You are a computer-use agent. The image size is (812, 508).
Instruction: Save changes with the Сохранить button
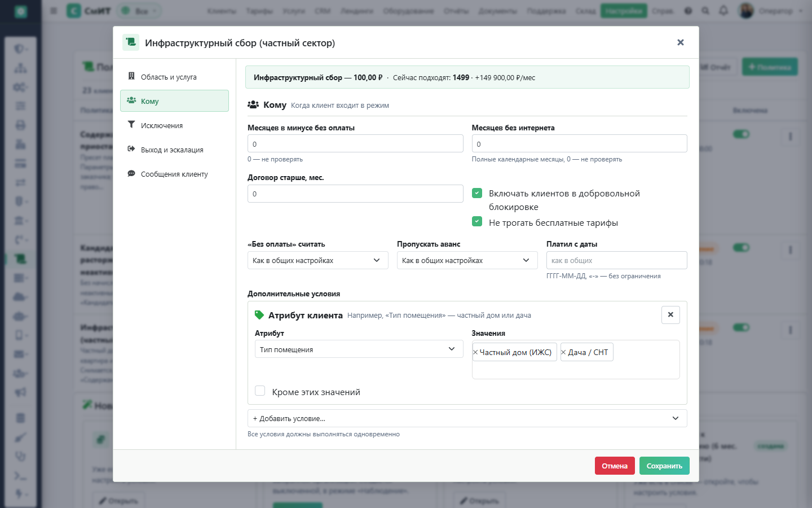(664, 466)
